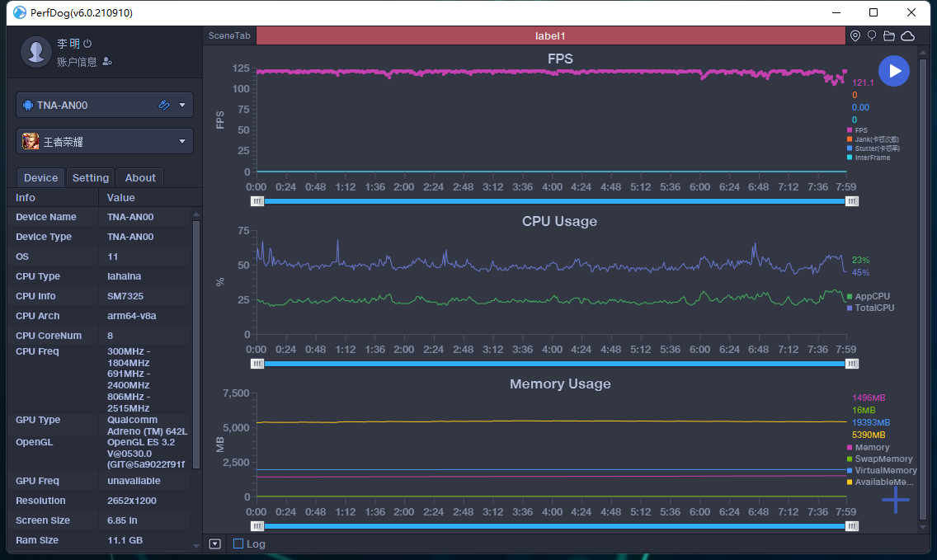
Task: Switch to the Setting tab
Action: click(x=90, y=177)
